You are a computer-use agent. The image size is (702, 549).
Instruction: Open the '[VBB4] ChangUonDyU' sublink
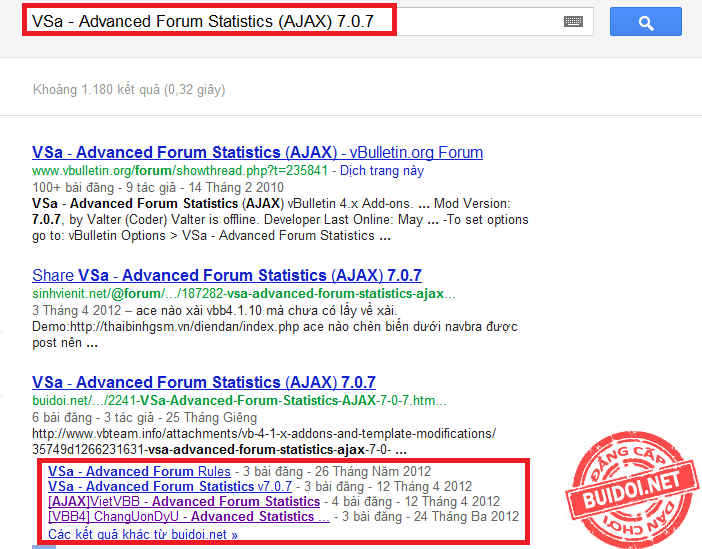click(x=188, y=517)
